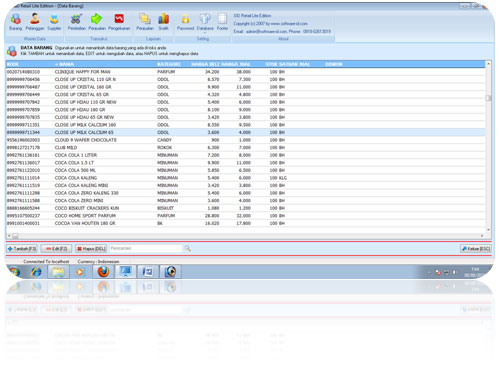Open the Barang master data icon

pos(15,22)
